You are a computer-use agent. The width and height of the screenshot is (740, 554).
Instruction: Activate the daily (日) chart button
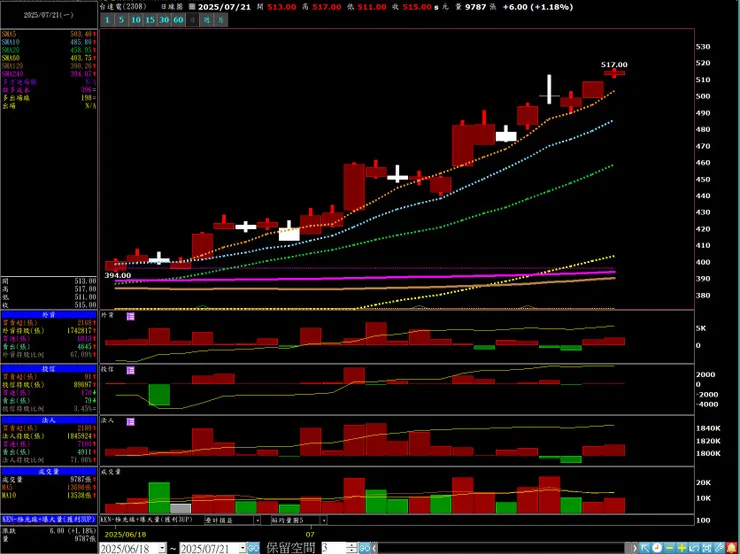tap(193, 20)
